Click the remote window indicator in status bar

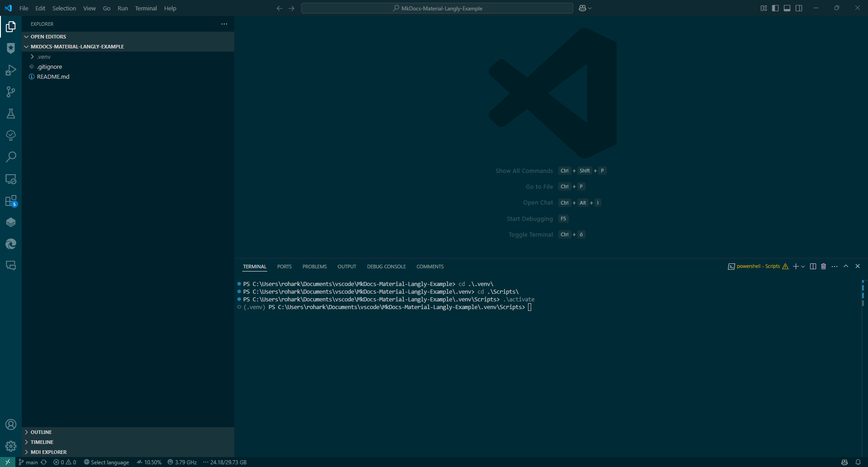point(8,462)
